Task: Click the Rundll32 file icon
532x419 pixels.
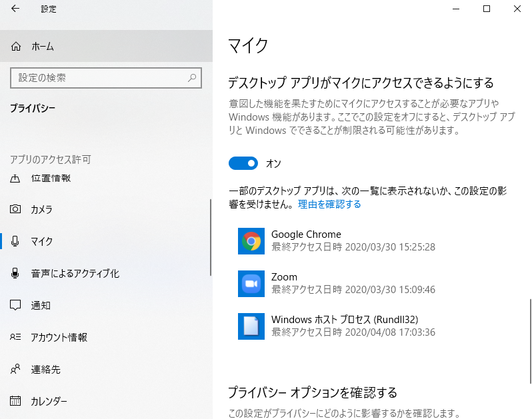Action: pos(251,326)
